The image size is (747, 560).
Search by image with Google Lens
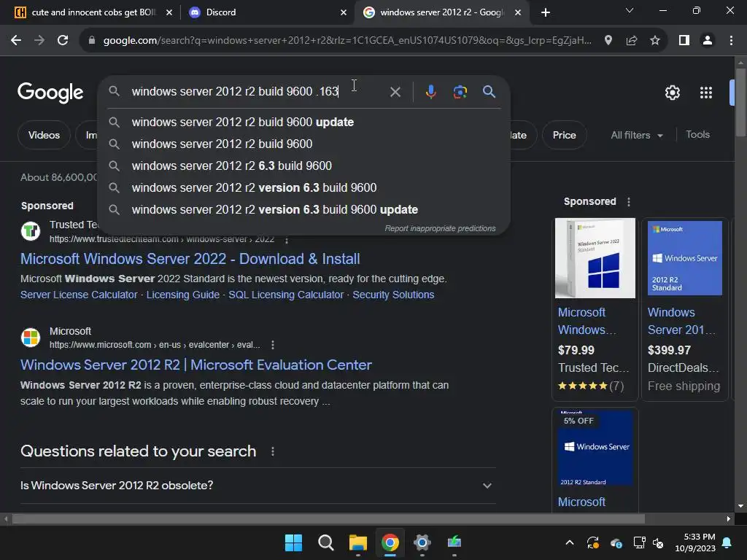460,92
